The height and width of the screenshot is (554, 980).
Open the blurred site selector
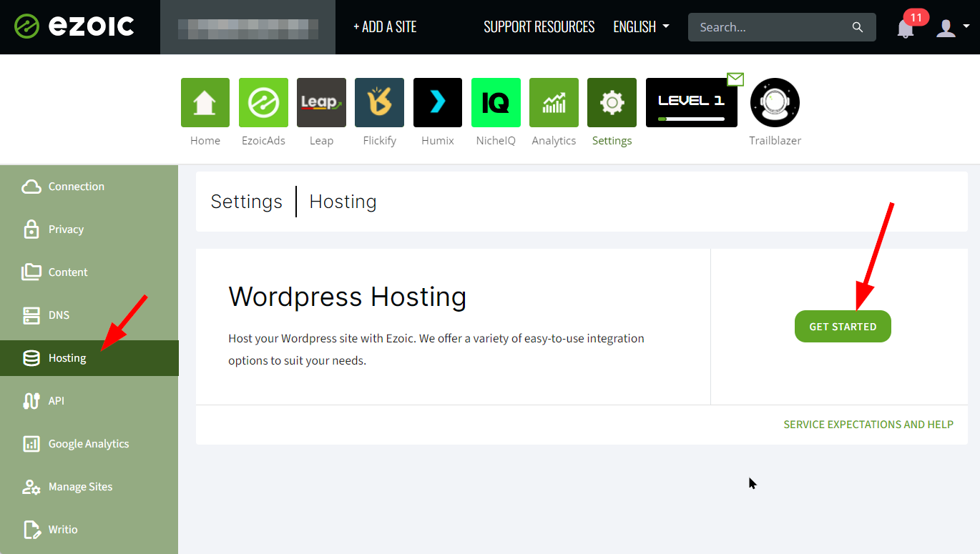(248, 27)
